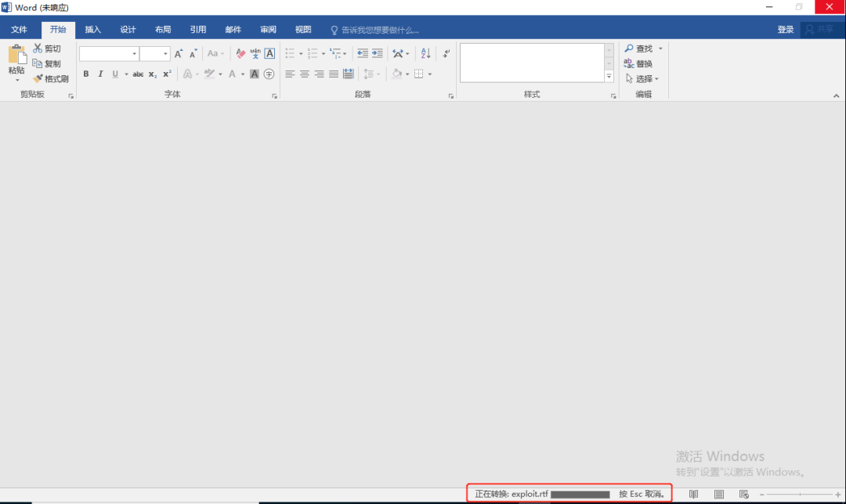Click the Sort A-Z icon
Image resolution: width=846 pixels, height=504 pixels.
pos(425,54)
